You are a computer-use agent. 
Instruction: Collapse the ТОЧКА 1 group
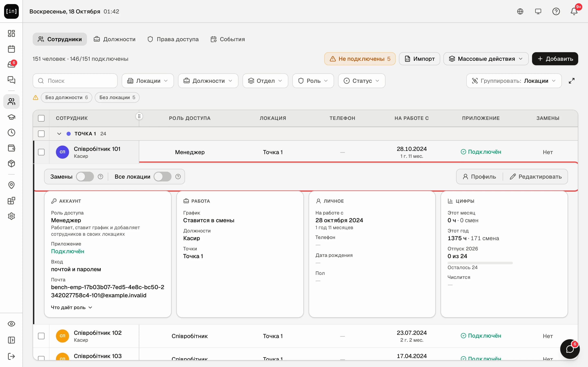click(59, 134)
